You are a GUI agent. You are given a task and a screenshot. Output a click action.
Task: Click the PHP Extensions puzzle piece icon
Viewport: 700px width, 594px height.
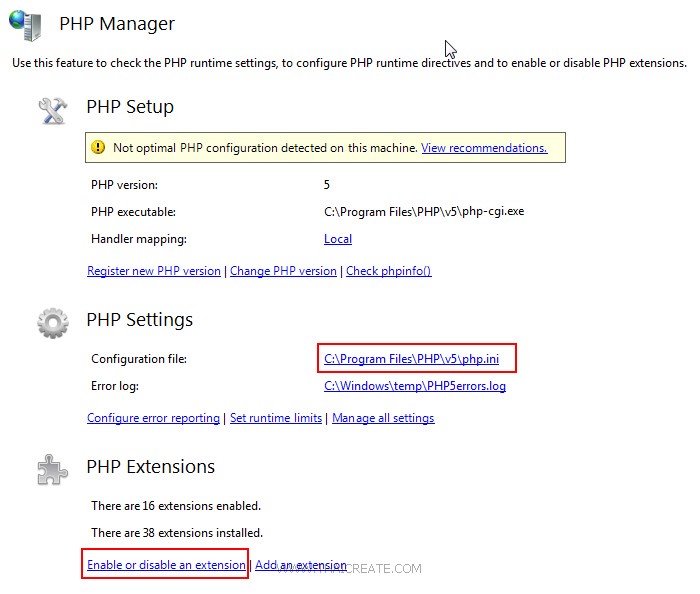52,468
